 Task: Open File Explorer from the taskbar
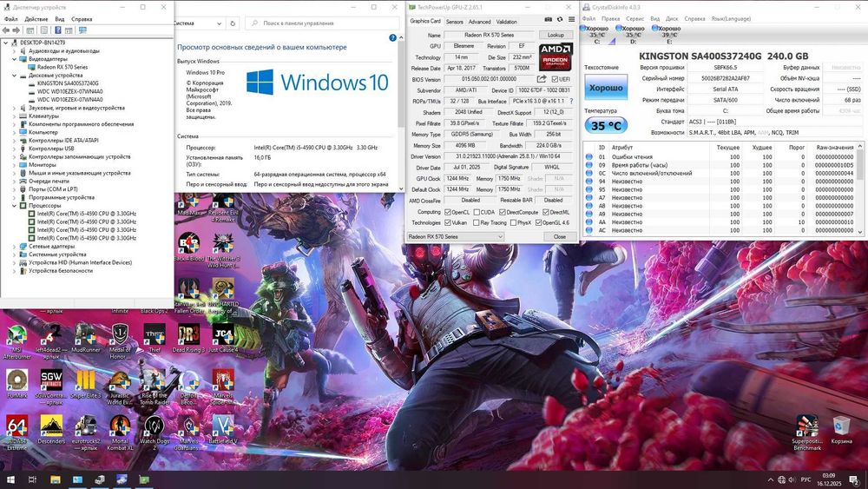tap(56, 479)
